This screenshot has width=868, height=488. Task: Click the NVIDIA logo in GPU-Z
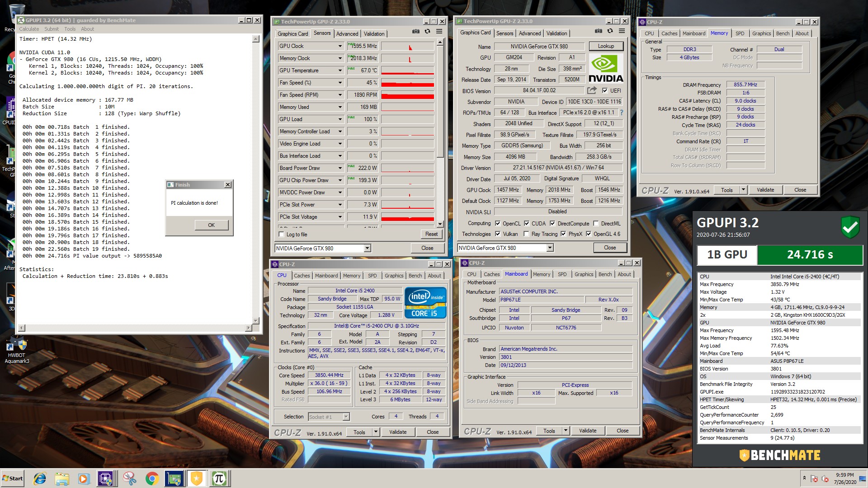tap(606, 68)
